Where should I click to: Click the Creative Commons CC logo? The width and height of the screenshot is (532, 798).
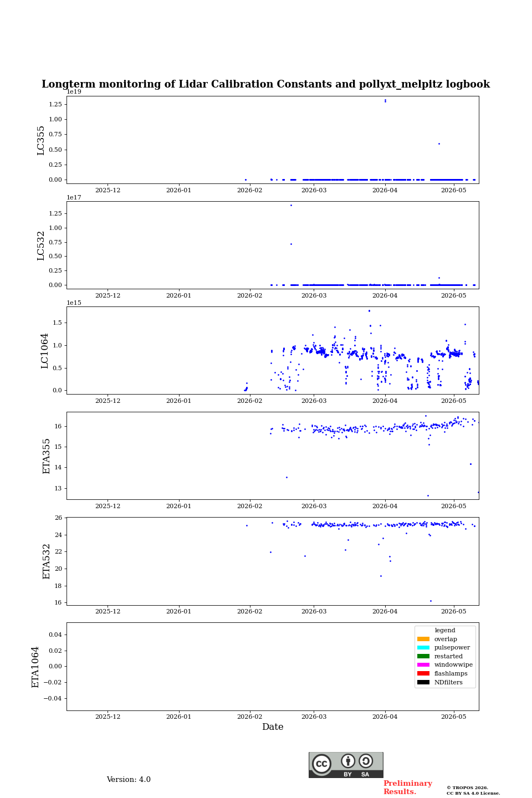pos(321,764)
